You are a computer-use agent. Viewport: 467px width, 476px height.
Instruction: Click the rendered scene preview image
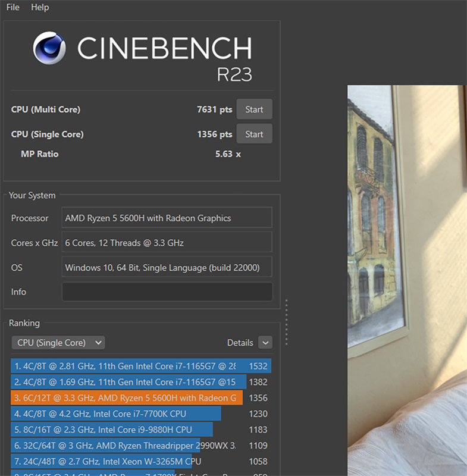407,280
